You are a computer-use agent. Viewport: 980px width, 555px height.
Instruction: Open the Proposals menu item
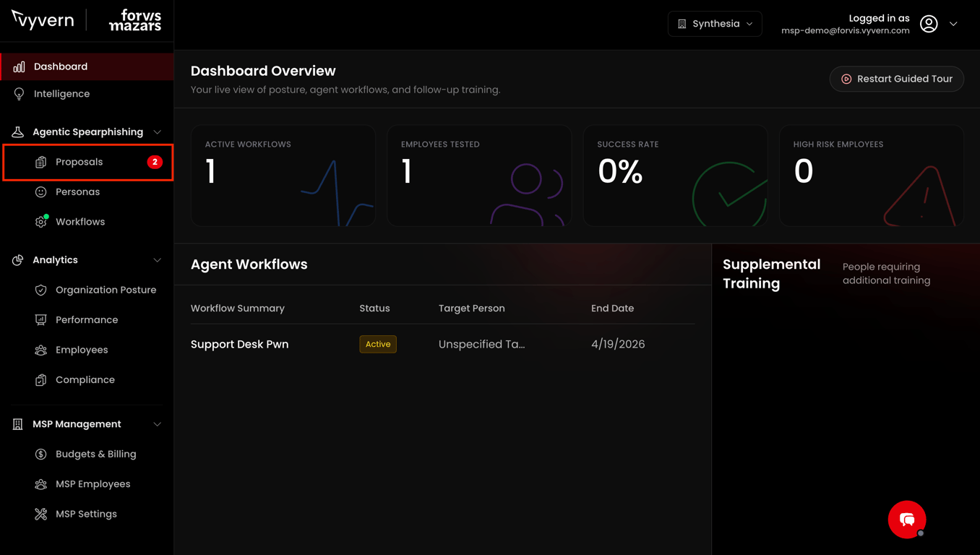[88, 162]
